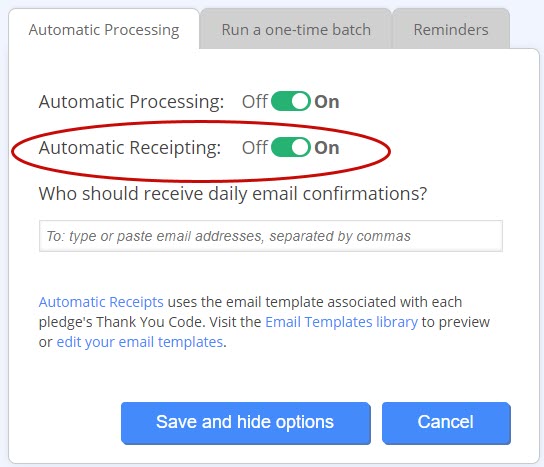This screenshot has height=467, width=544.
Task: Click the Automatic Processing: setting label
Action: coord(131,102)
